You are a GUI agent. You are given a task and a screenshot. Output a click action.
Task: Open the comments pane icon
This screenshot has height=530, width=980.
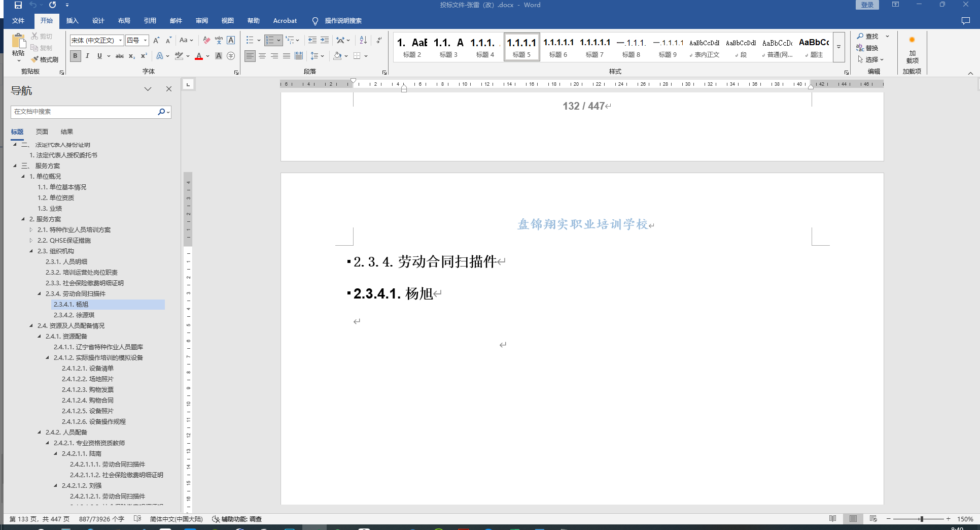(966, 21)
